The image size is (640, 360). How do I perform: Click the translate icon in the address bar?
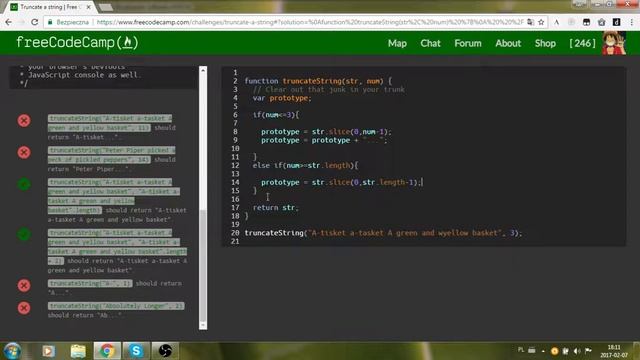pos(530,22)
